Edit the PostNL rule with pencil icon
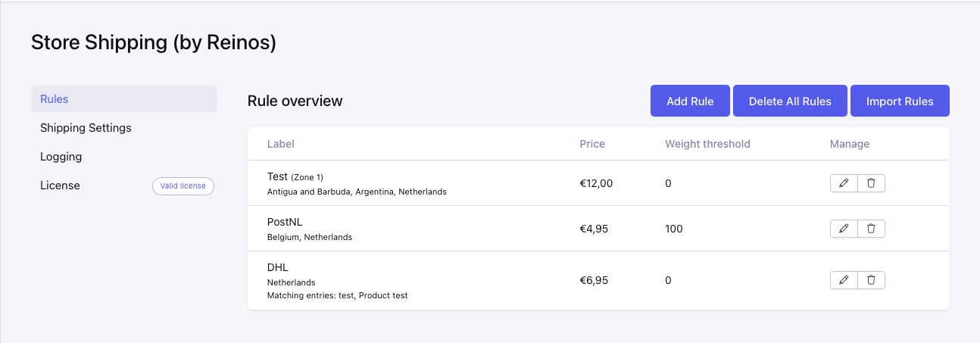Viewport: 980px width, 343px height. [x=844, y=228]
